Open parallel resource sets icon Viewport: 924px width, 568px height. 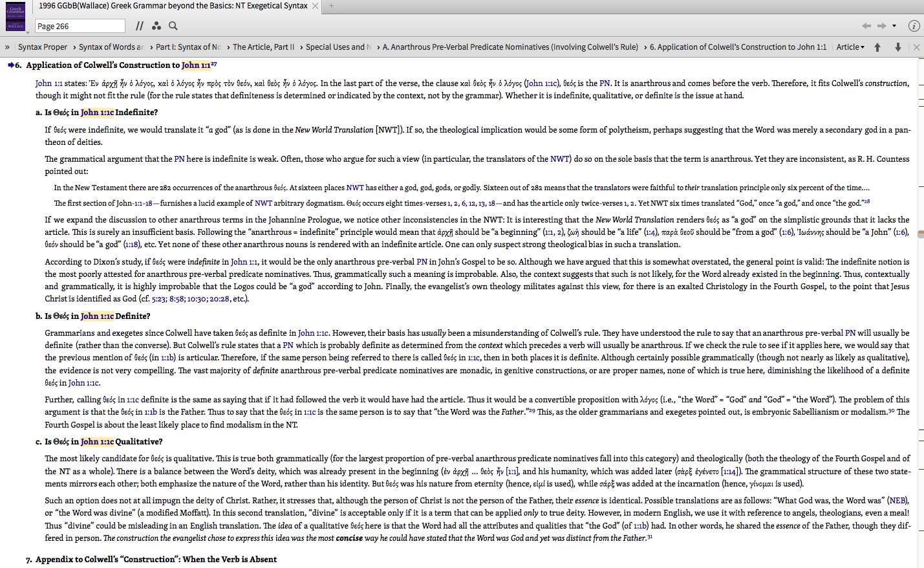[140, 26]
